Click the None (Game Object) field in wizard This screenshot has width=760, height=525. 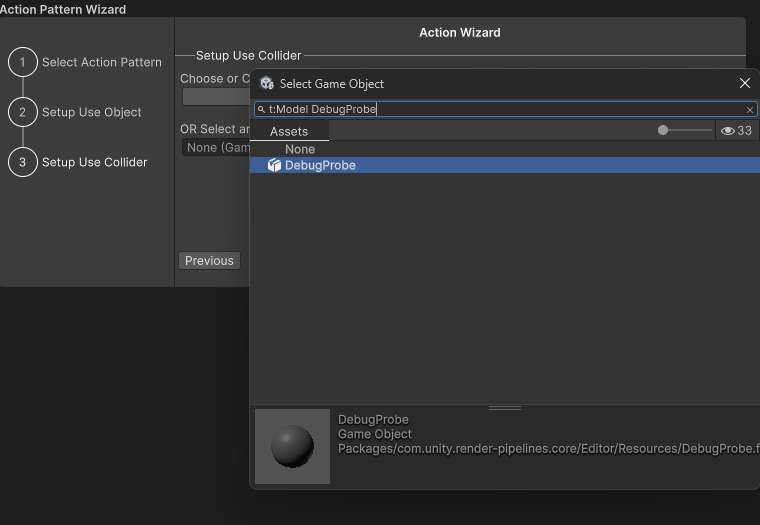216,147
